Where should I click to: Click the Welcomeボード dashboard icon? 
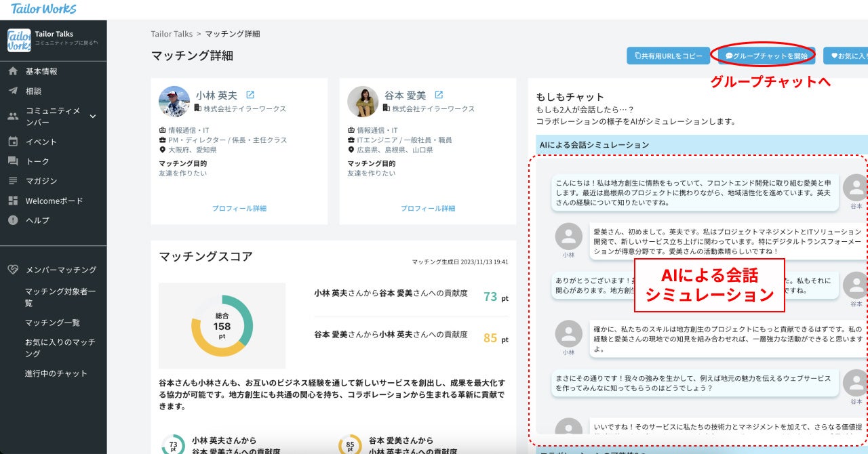coord(13,201)
